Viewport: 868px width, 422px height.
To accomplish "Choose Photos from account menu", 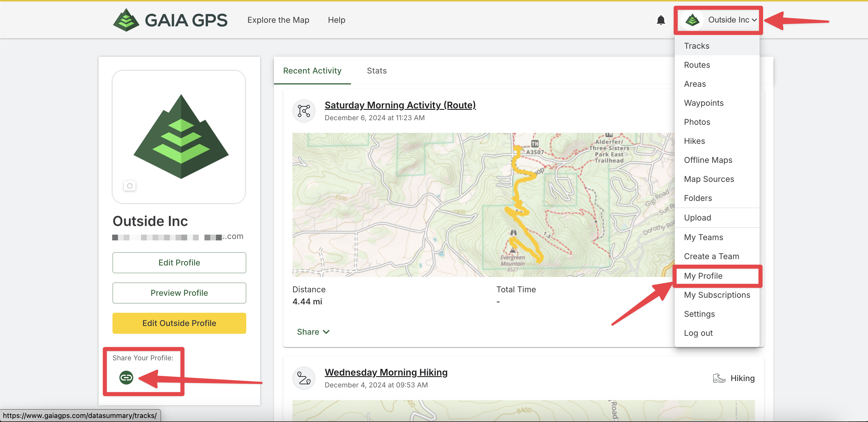I will click(x=717, y=122).
